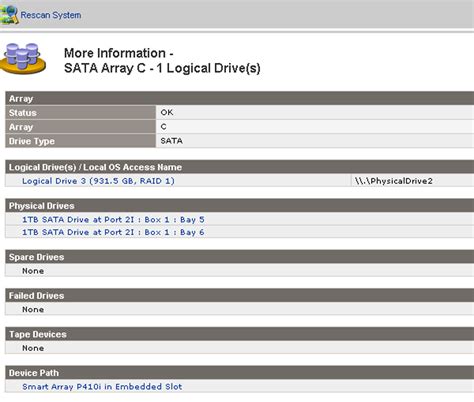Image resolution: width=474 pixels, height=402 pixels.
Task: Click None under Spare Drives
Action: [33, 271]
